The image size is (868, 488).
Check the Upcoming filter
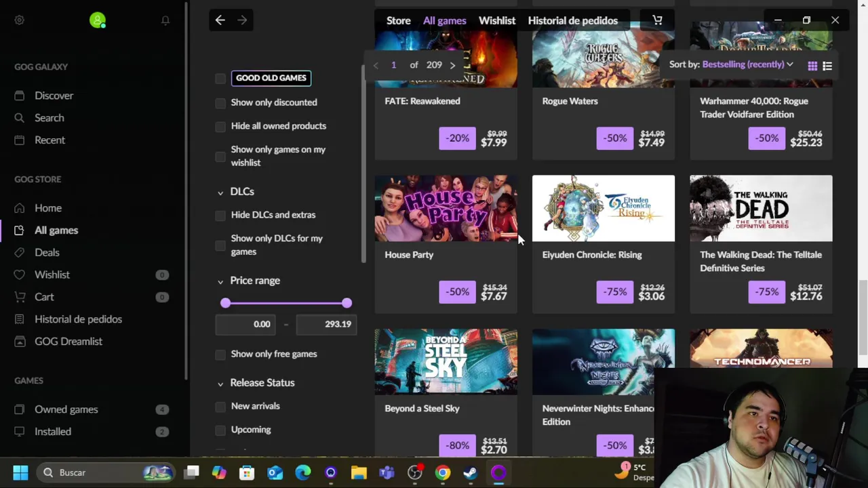point(220,430)
